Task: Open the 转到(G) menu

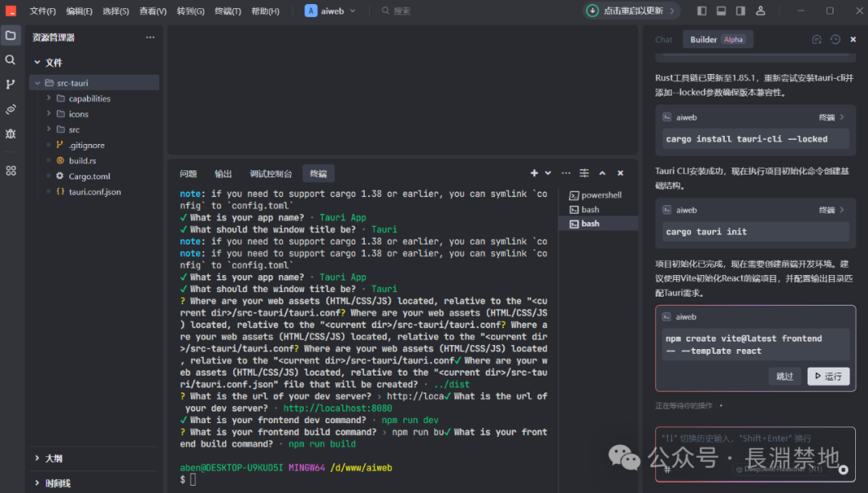Action: point(190,11)
